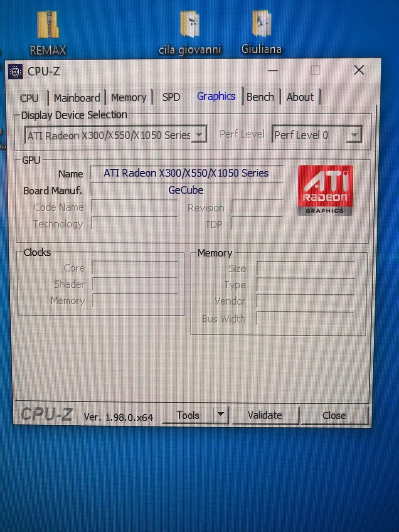Switch to the CPU tab

coord(29,99)
